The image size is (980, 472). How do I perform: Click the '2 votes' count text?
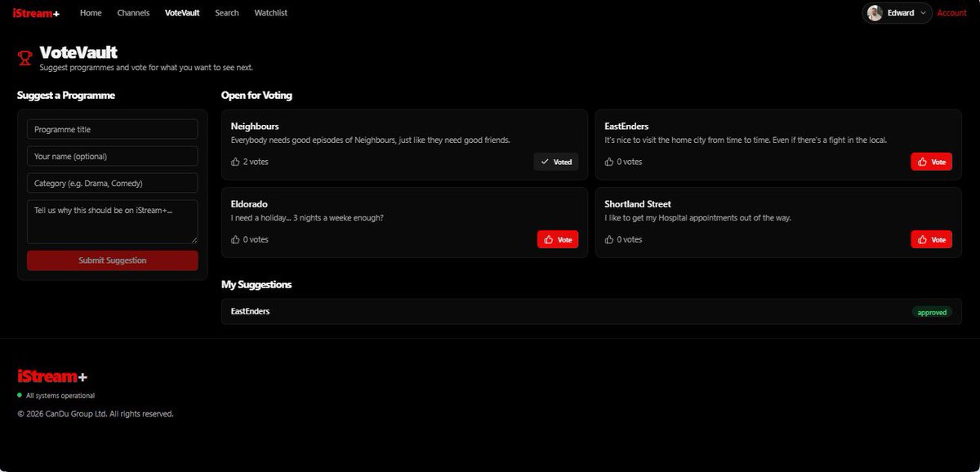coord(256,162)
